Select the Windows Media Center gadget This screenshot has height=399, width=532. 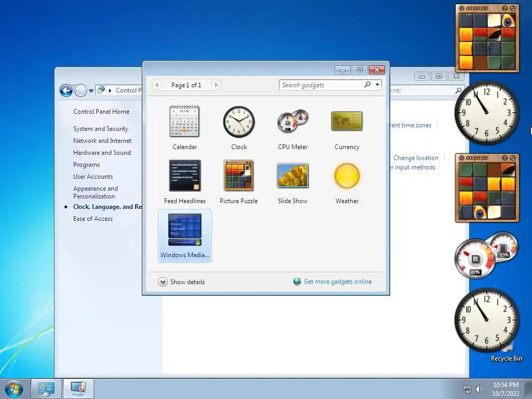[x=185, y=236]
